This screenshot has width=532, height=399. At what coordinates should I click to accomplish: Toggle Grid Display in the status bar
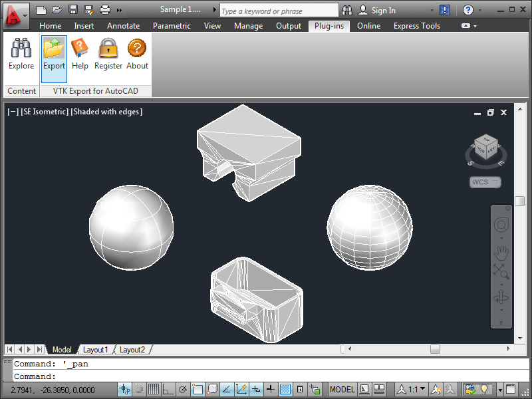(x=153, y=389)
